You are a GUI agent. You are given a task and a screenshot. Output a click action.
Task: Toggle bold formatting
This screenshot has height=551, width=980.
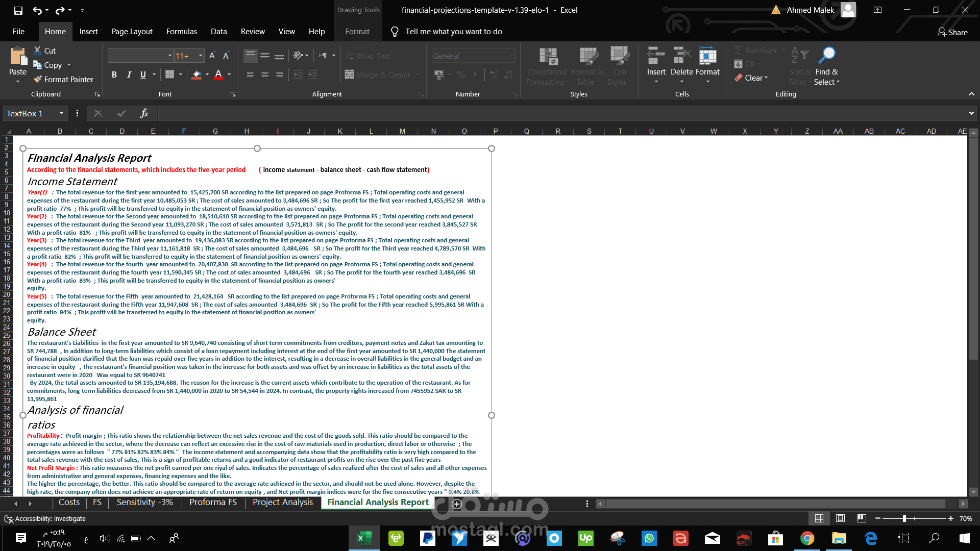[114, 74]
